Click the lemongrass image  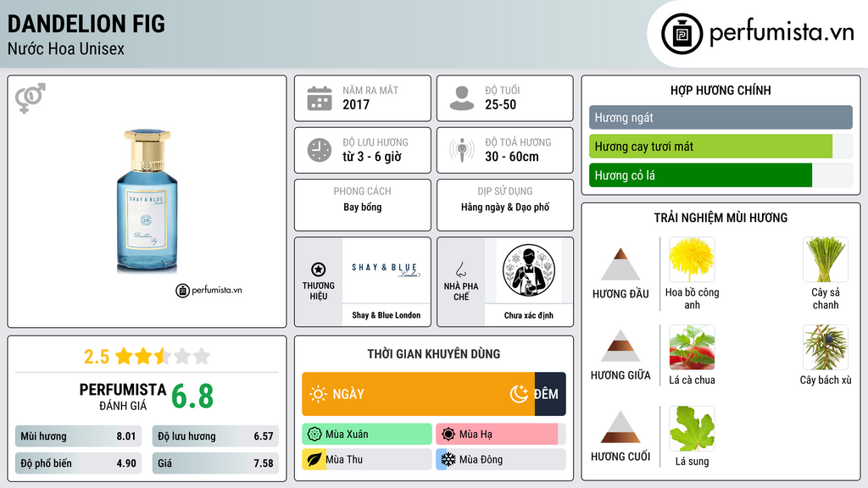826,259
